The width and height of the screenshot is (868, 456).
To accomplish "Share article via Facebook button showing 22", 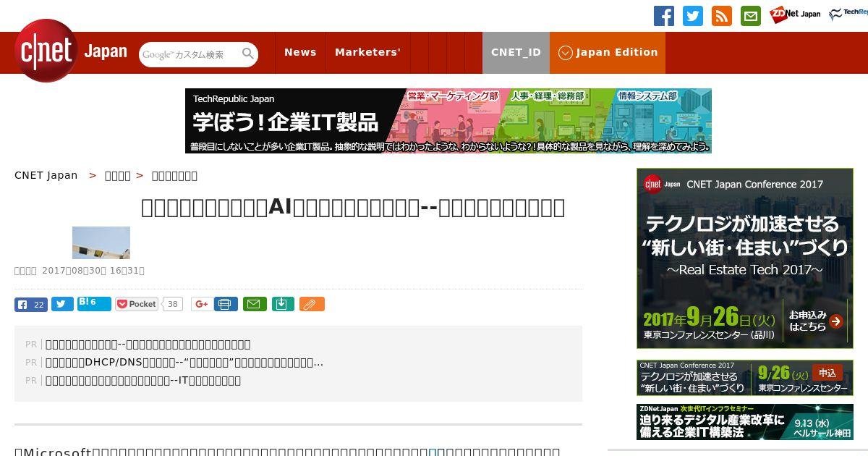I will (x=31, y=304).
